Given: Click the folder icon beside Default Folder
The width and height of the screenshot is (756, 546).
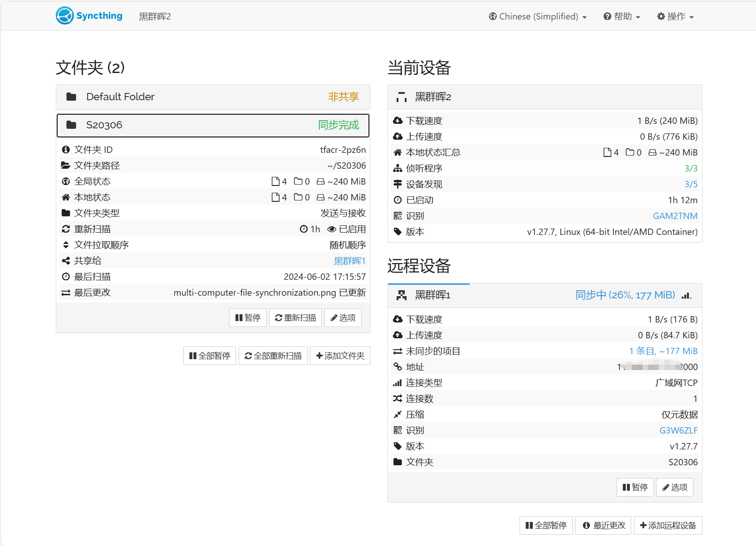Looking at the screenshot, I should [71, 97].
